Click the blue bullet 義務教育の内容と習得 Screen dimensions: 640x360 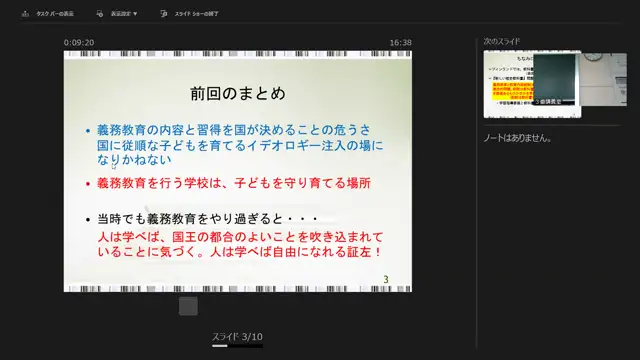click(x=240, y=145)
